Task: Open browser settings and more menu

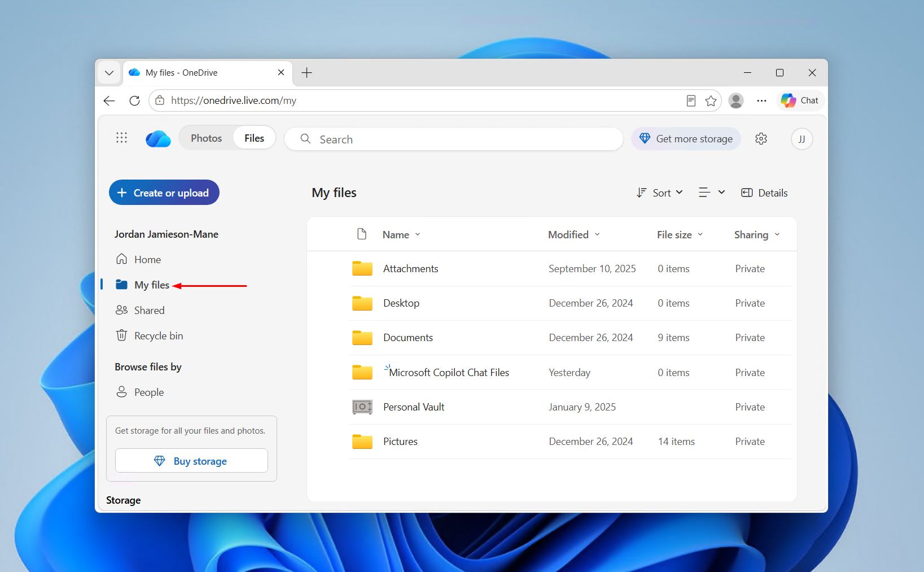Action: pyautogui.click(x=761, y=101)
